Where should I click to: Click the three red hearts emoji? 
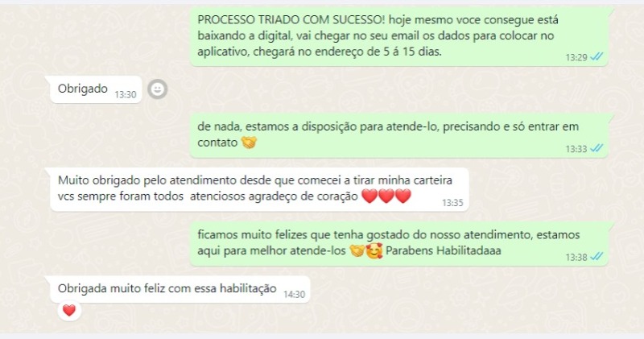click(386, 196)
